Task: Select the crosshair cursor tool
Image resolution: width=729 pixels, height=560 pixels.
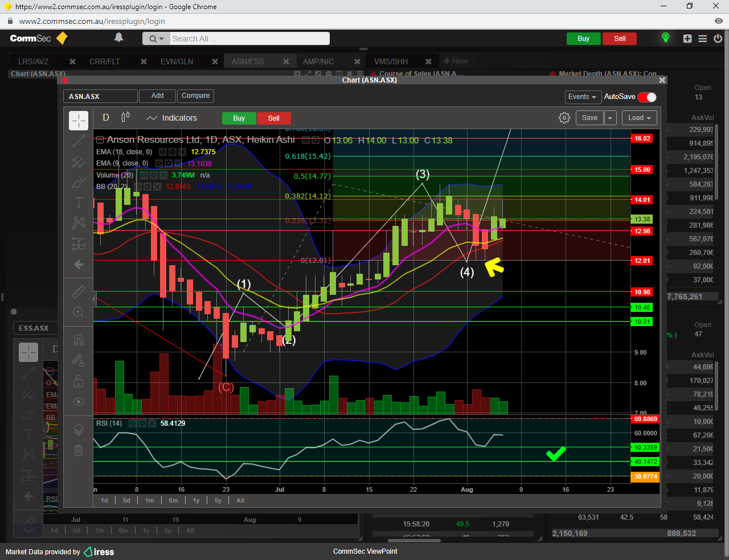Action: (x=79, y=121)
